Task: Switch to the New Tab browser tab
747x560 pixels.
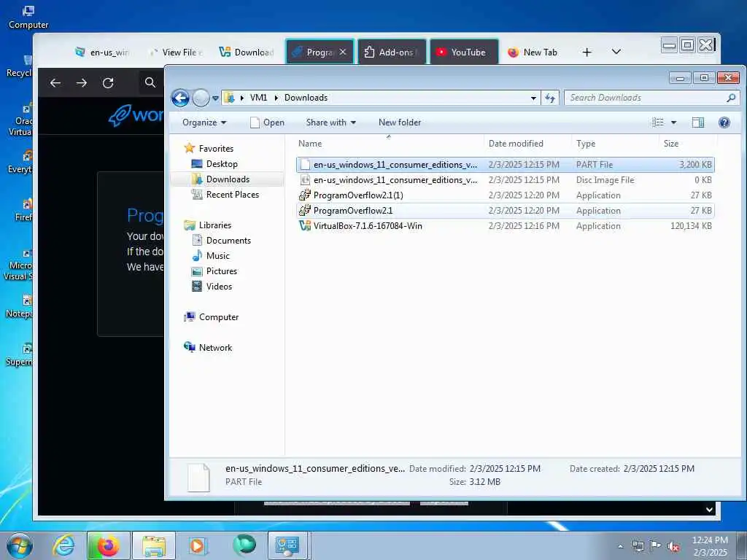Action: pyautogui.click(x=535, y=52)
